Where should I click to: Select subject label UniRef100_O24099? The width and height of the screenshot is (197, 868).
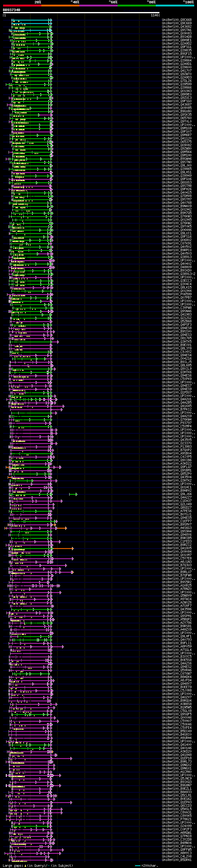pos(177,826)
